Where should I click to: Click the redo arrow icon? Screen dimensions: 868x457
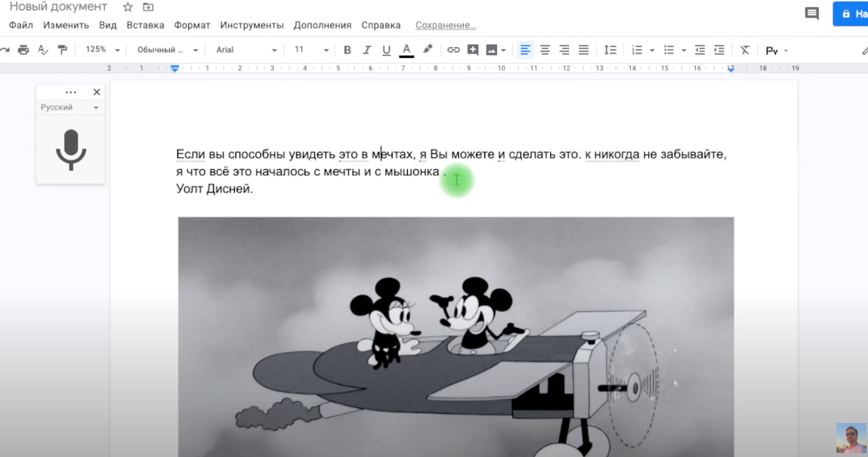pyautogui.click(x=5, y=51)
